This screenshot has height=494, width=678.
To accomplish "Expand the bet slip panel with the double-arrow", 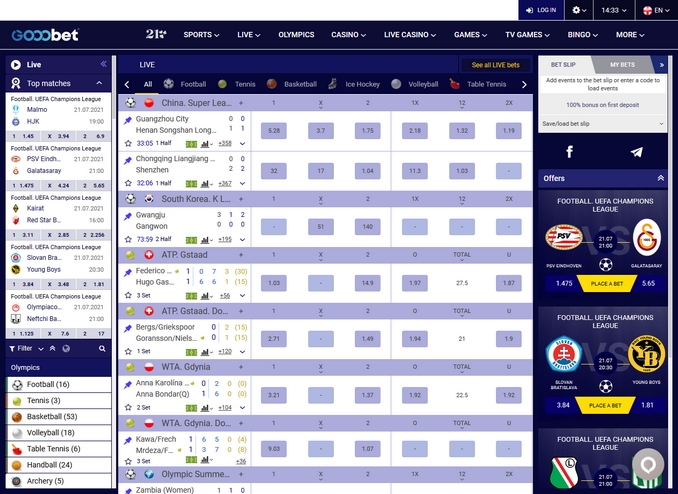I will click(661, 65).
